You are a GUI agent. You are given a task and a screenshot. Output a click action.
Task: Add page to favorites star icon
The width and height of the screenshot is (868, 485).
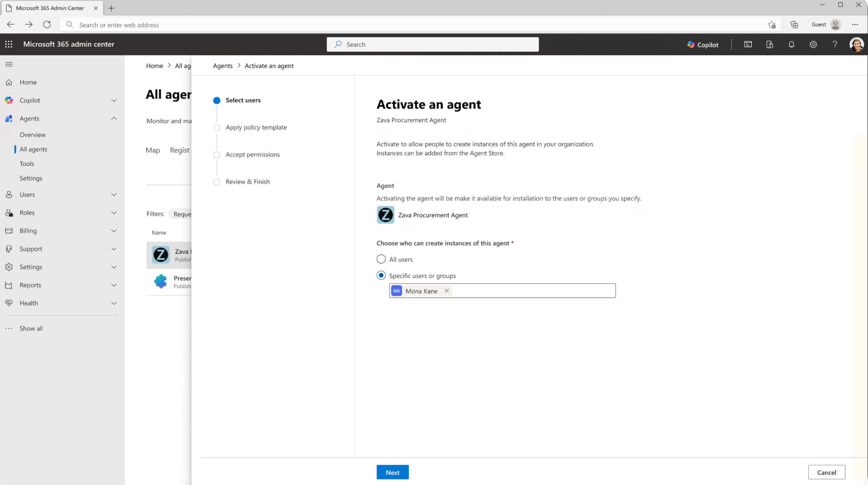tap(772, 25)
